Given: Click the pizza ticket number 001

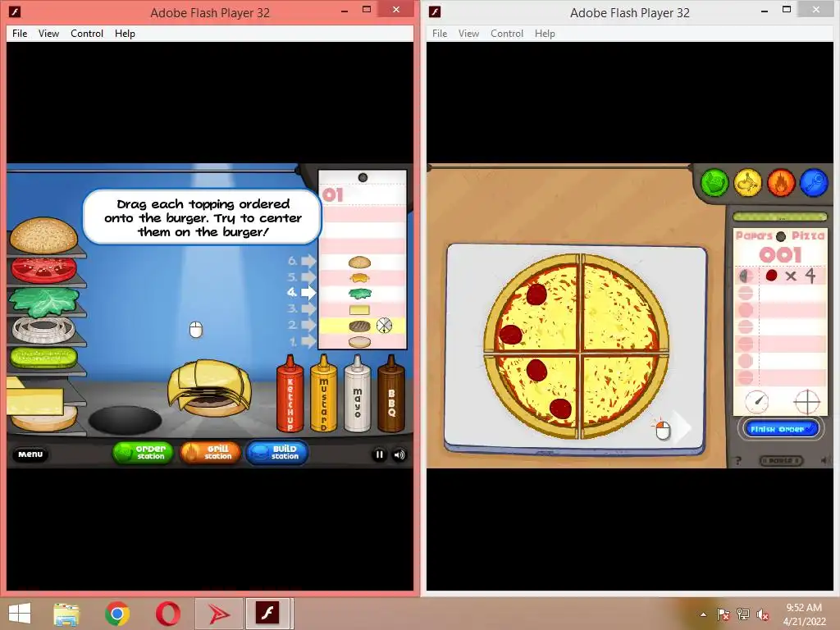Looking at the screenshot, I should [x=781, y=254].
